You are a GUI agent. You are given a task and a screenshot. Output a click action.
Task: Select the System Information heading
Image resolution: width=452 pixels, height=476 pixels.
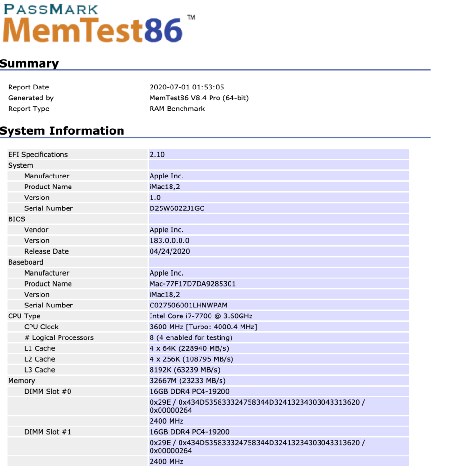pos(62,131)
